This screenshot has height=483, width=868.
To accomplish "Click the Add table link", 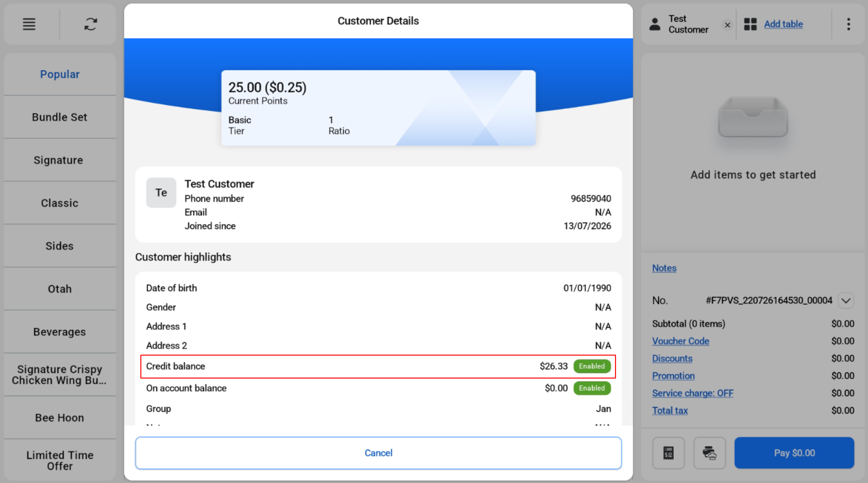I will 783,24.
